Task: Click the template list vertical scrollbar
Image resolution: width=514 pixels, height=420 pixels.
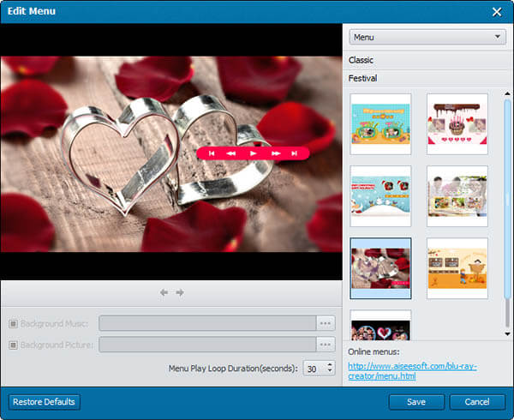Action: pos(507,197)
